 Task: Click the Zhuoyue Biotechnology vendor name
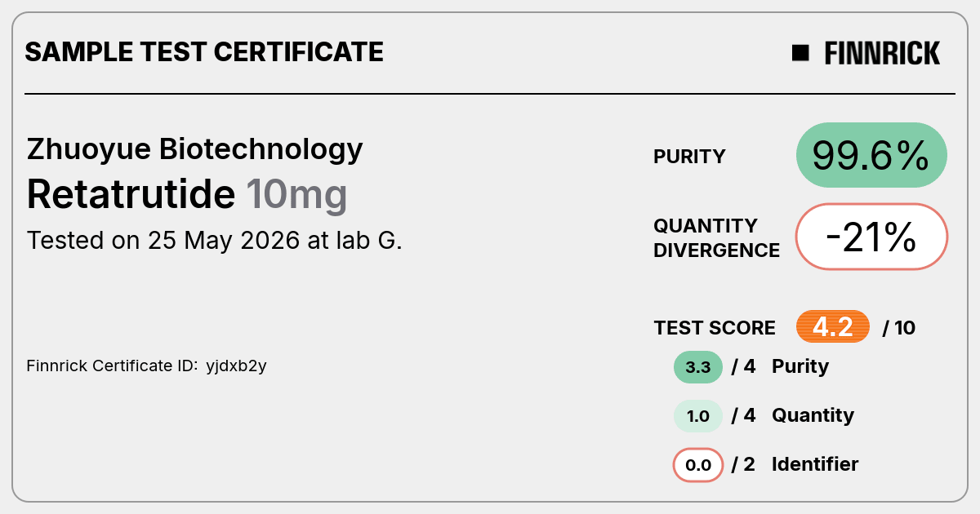coord(194,149)
